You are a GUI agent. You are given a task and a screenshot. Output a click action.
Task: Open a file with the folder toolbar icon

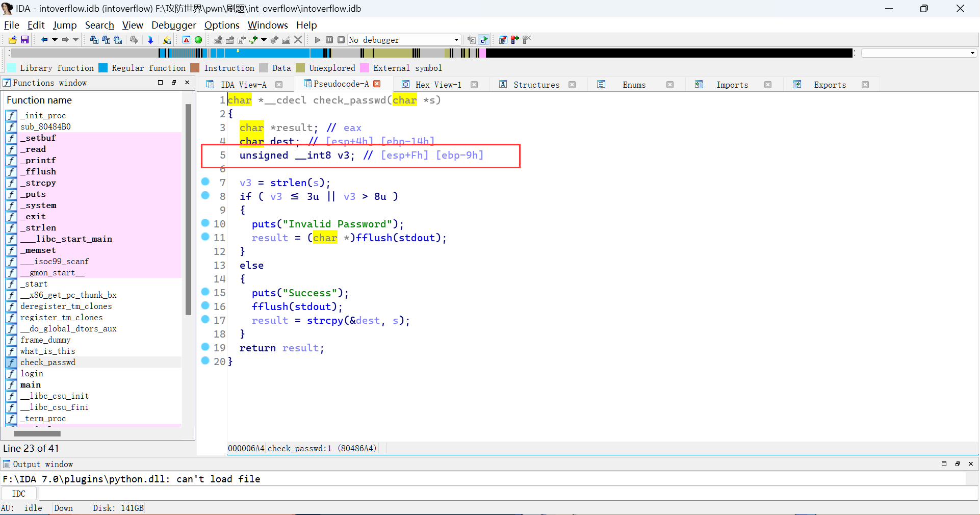click(13, 40)
